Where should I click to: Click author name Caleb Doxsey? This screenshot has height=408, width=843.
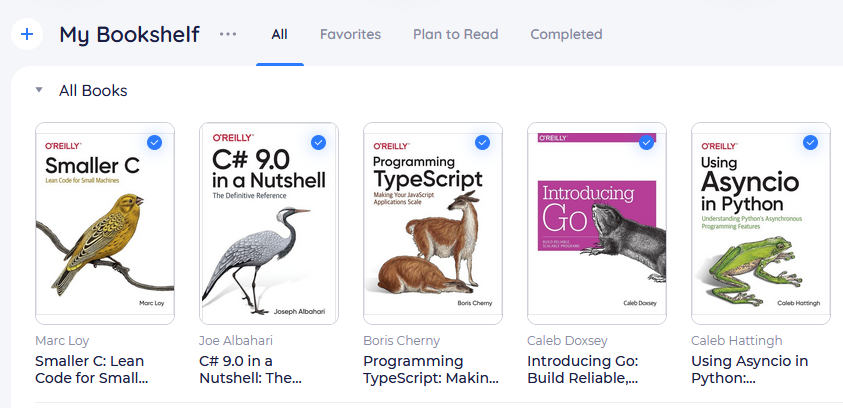click(567, 341)
